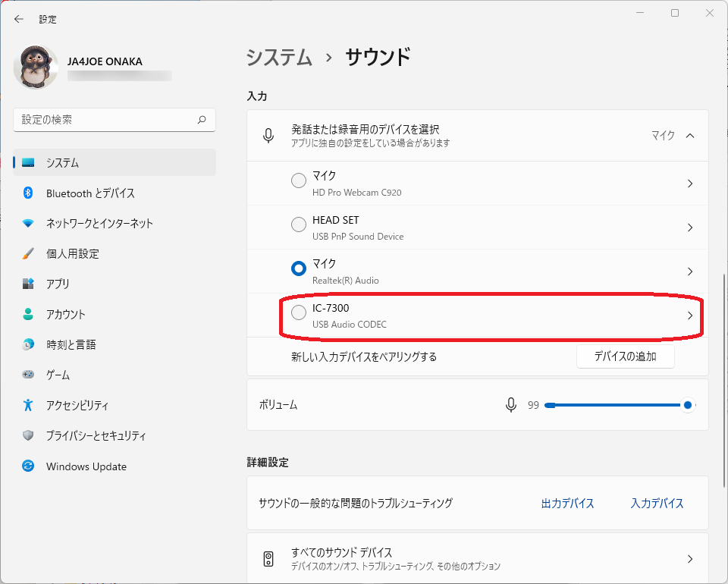Open ネットワークとインターネット via its Wi-Fi icon
The height and width of the screenshot is (584, 728).
tap(28, 224)
